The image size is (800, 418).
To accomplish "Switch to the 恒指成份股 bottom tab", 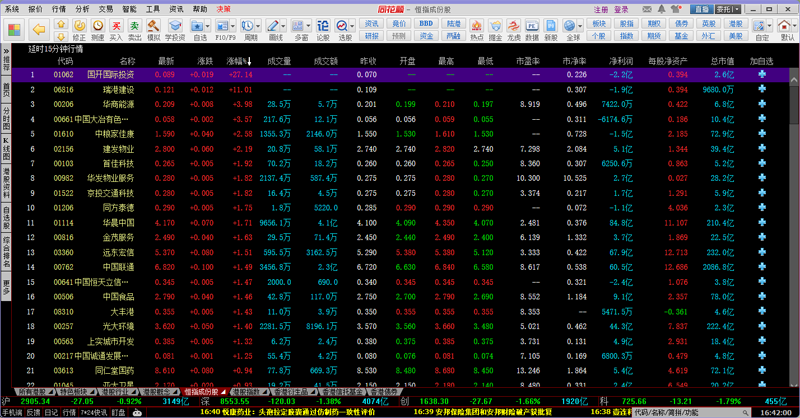I will pos(201,392).
